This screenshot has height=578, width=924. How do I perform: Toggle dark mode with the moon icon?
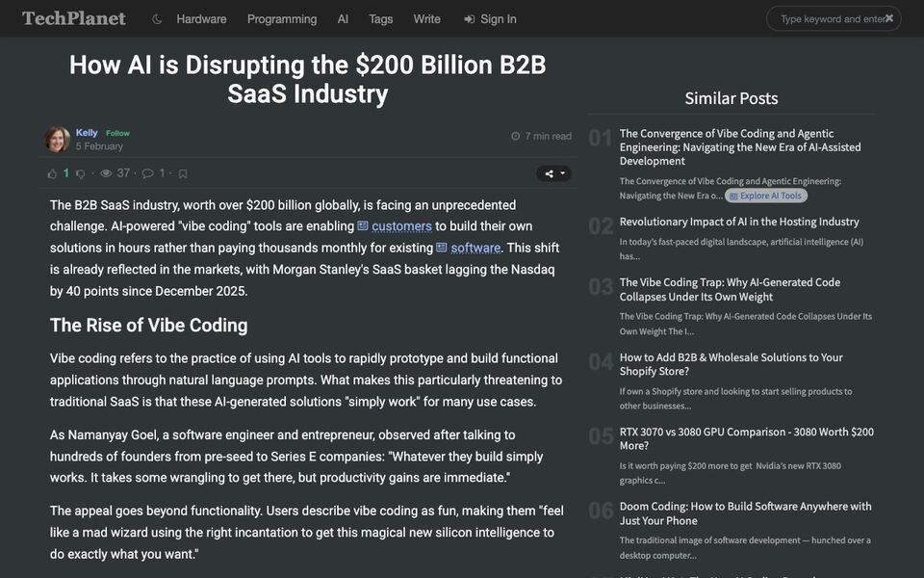157,19
